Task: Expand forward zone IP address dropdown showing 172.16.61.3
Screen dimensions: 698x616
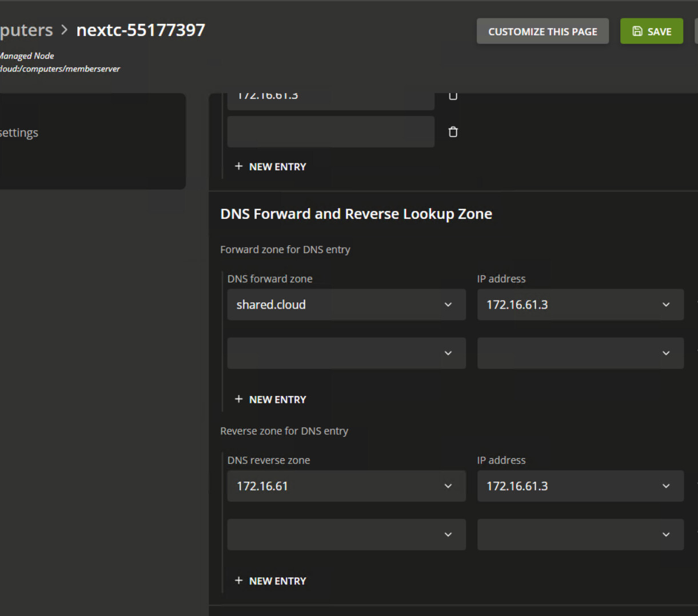Action: (580, 305)
